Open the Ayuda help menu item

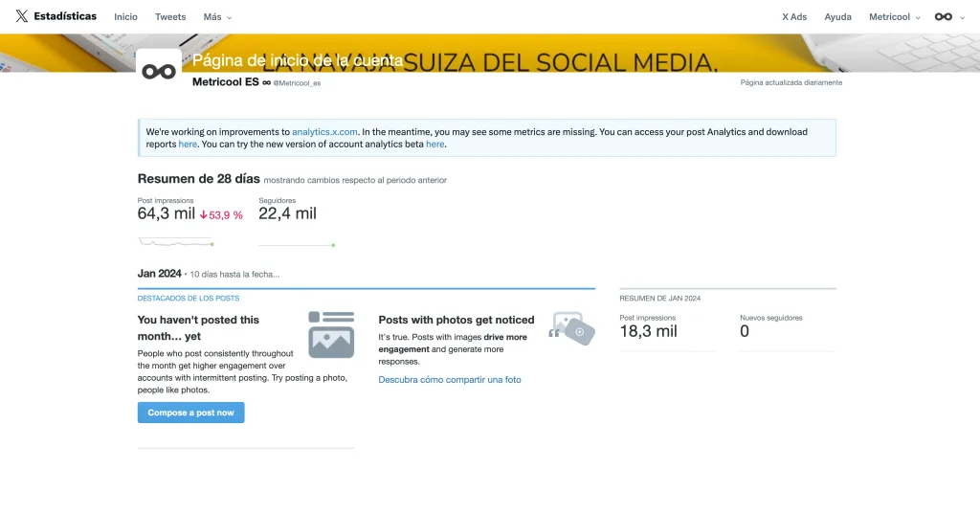(x=837, y=17)
